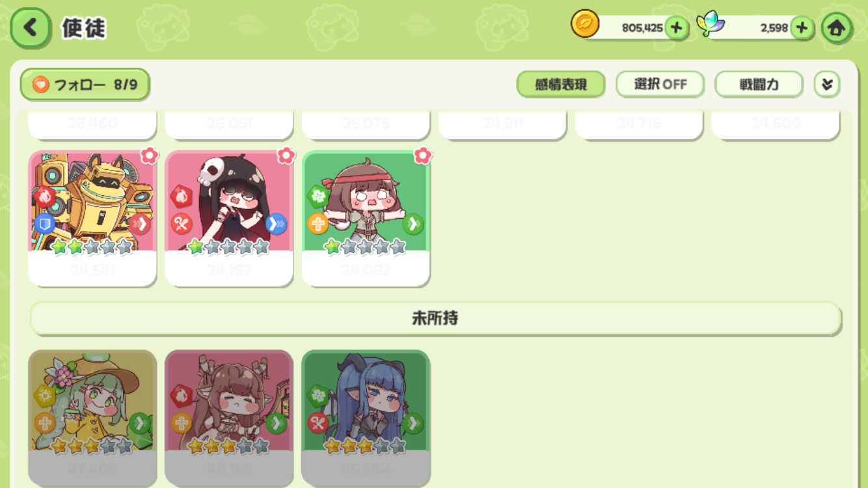The height and width of the screenshot is (488, 868).
Task: Return to home via the house icon
Action: point(837,28)
